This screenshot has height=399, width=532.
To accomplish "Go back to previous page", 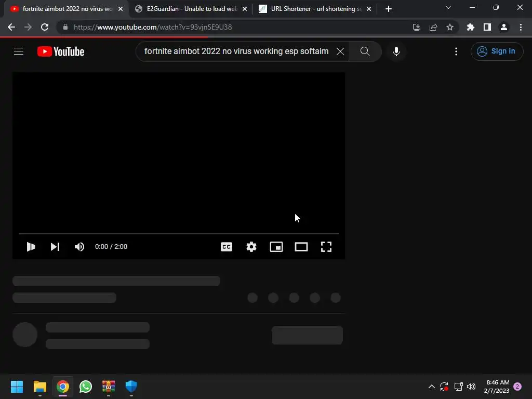I will (11, 27).
